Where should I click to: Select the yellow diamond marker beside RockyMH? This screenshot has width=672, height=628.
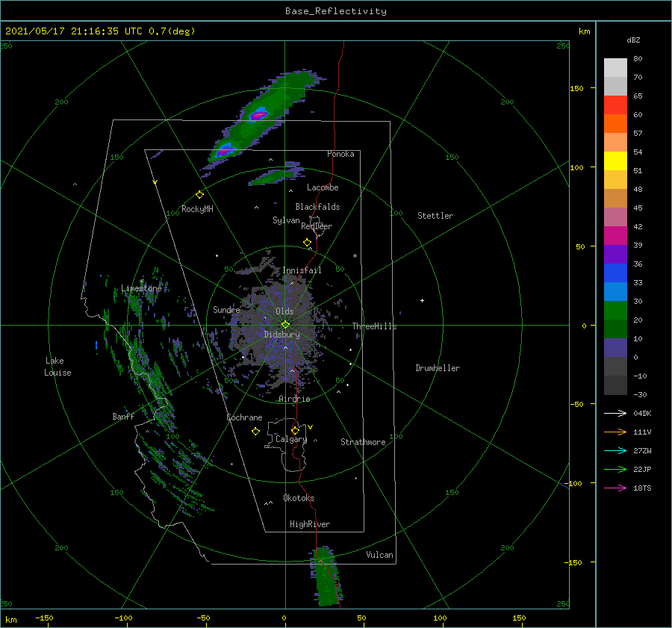coord(199,195)
